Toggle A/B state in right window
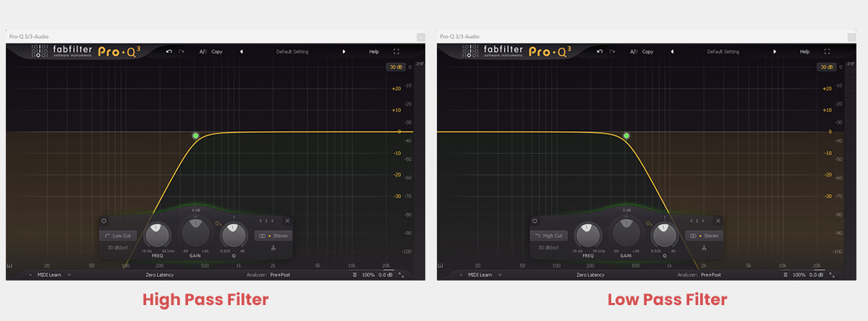 634,51
